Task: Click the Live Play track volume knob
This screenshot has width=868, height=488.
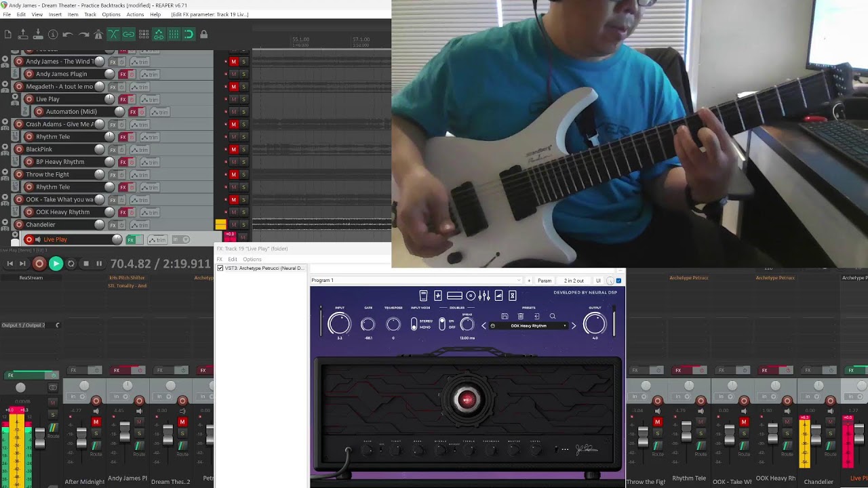Action: point(117,239)
